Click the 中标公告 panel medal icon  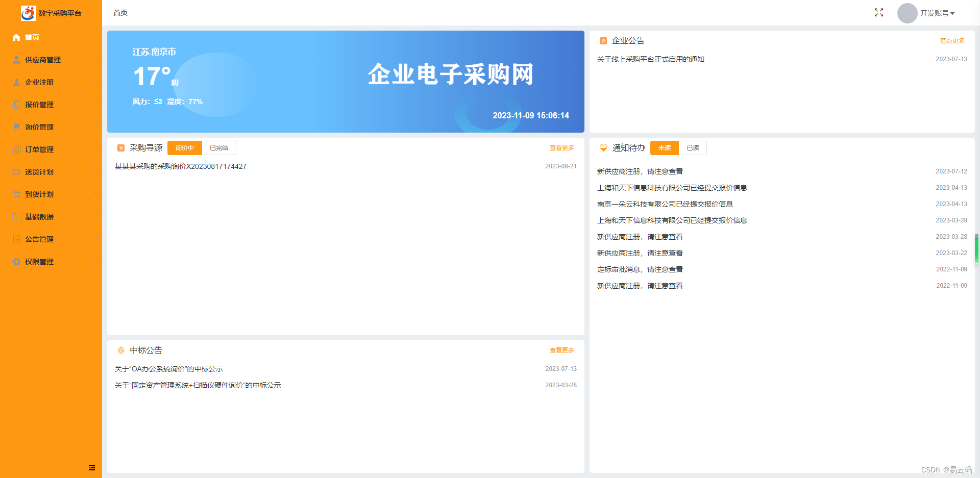point(121,350)
